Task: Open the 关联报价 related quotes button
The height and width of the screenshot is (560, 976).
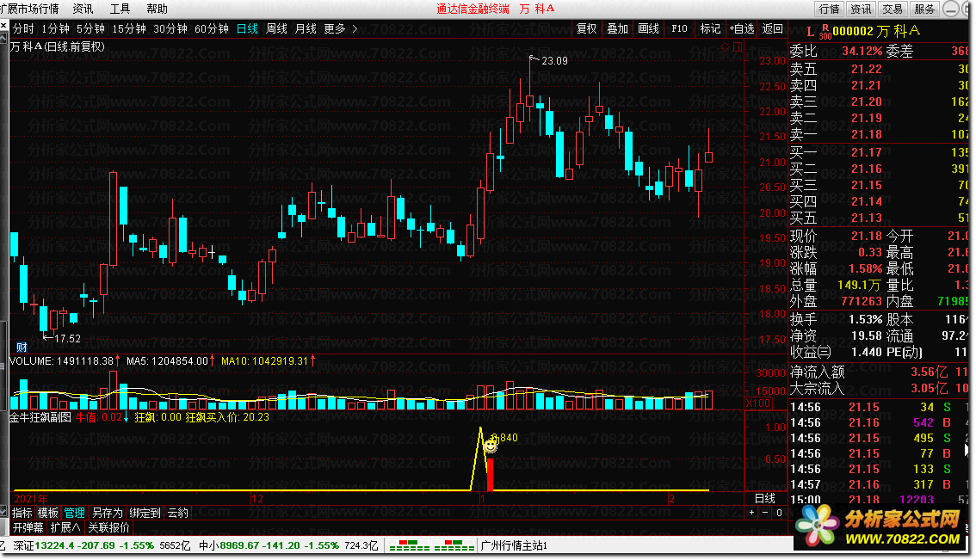Action: [x=109, y=527]
